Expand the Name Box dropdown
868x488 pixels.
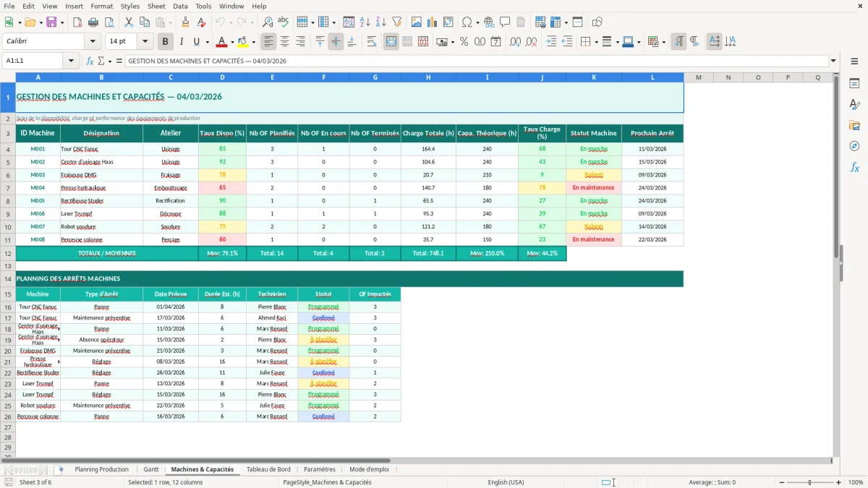71,61
